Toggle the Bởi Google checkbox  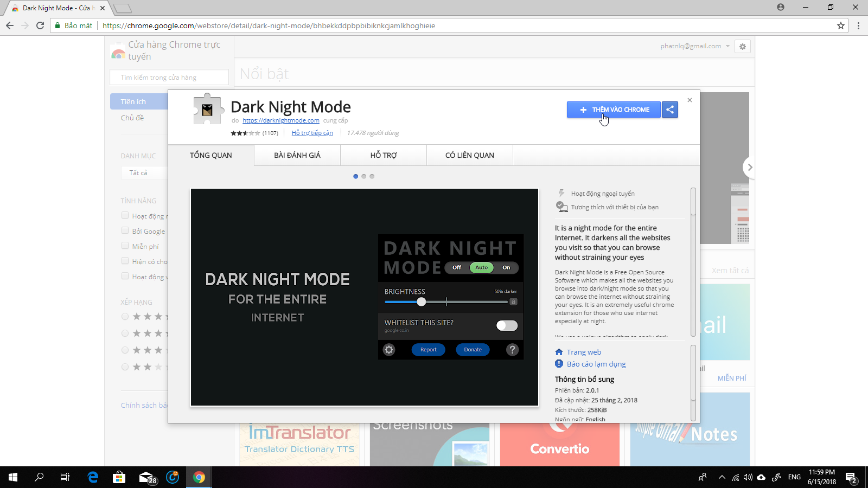[x=125, y=230]
